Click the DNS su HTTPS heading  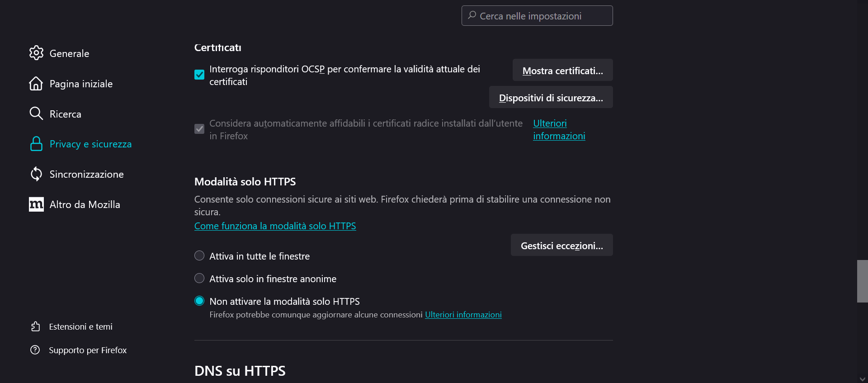point(240,371)
